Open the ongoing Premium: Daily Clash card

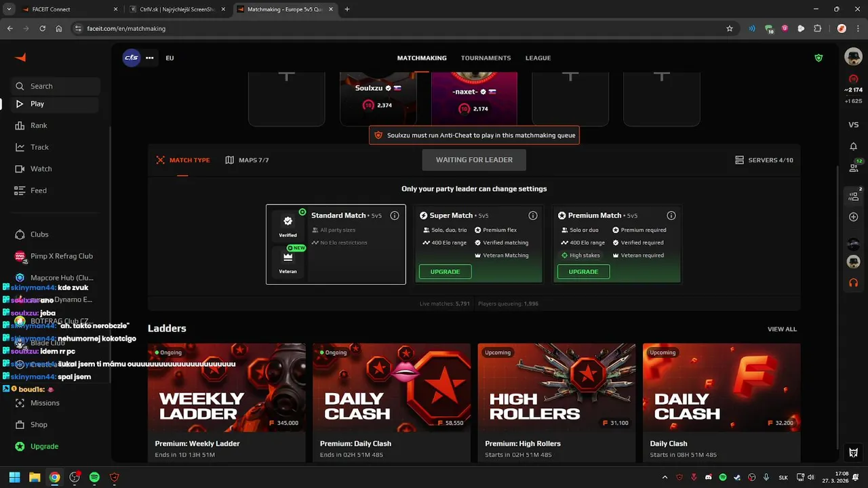[x=391, y=403]
